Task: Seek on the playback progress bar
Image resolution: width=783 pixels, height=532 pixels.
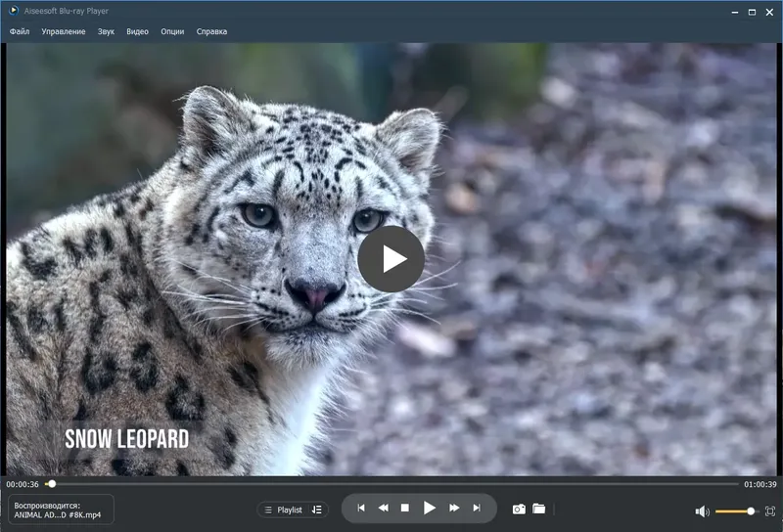Action: (x=391, y=484)
